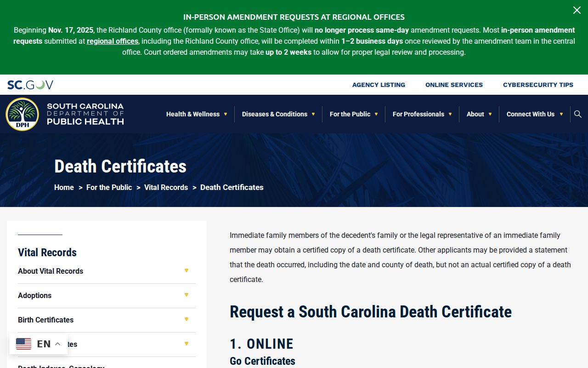Open the About menu
Image resolution: width=588 pixels, height=368 pixels.
479,114
